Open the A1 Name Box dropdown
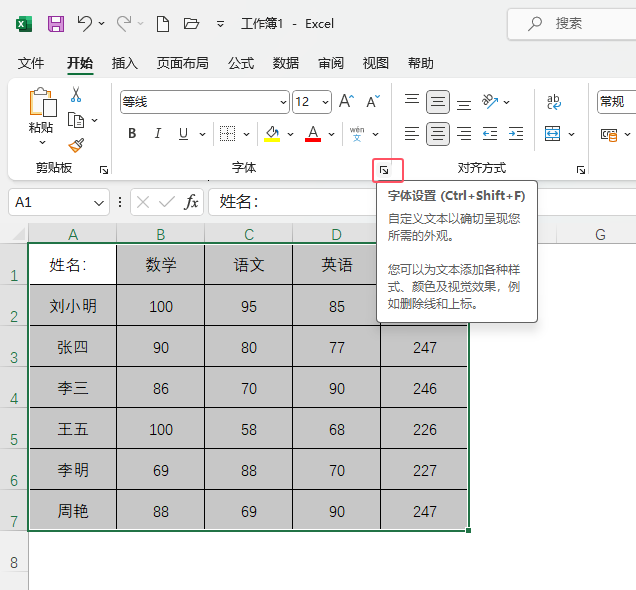636x590 pixels. click(99, 202)
